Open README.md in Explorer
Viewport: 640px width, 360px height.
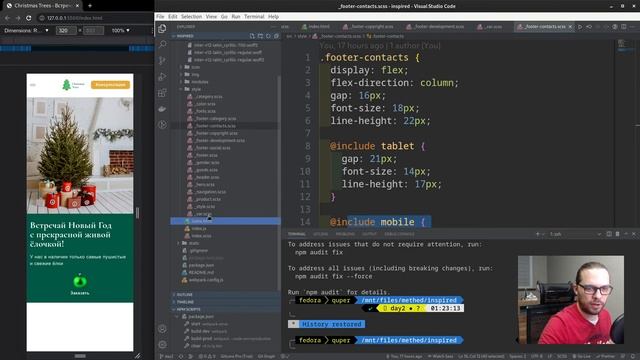[x=198, y=272]
